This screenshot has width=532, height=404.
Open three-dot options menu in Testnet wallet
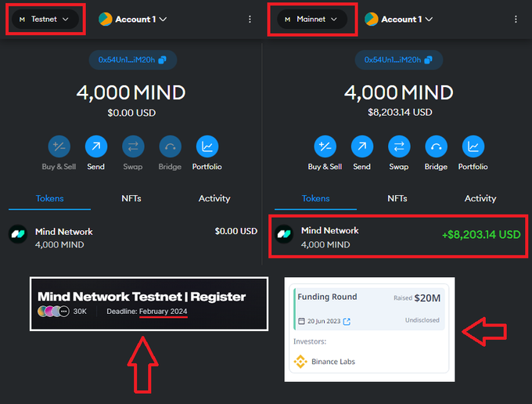(x=250, y=20)
